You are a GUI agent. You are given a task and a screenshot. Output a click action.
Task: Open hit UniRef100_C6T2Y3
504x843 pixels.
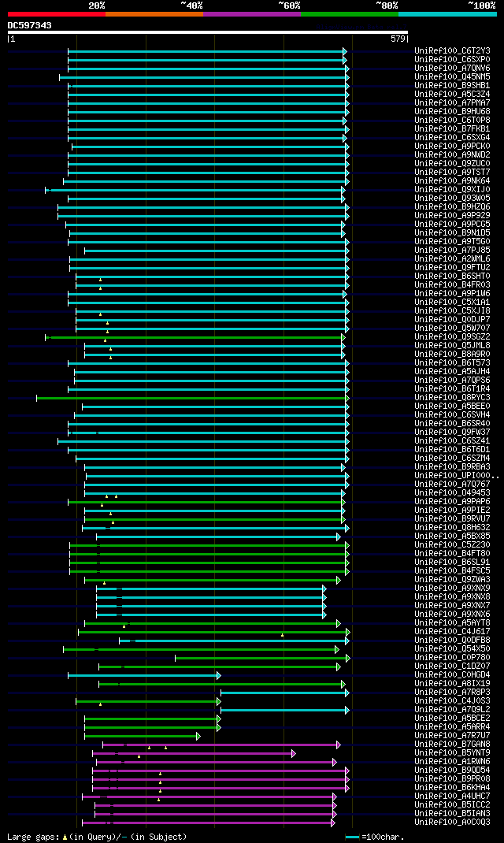452,51
